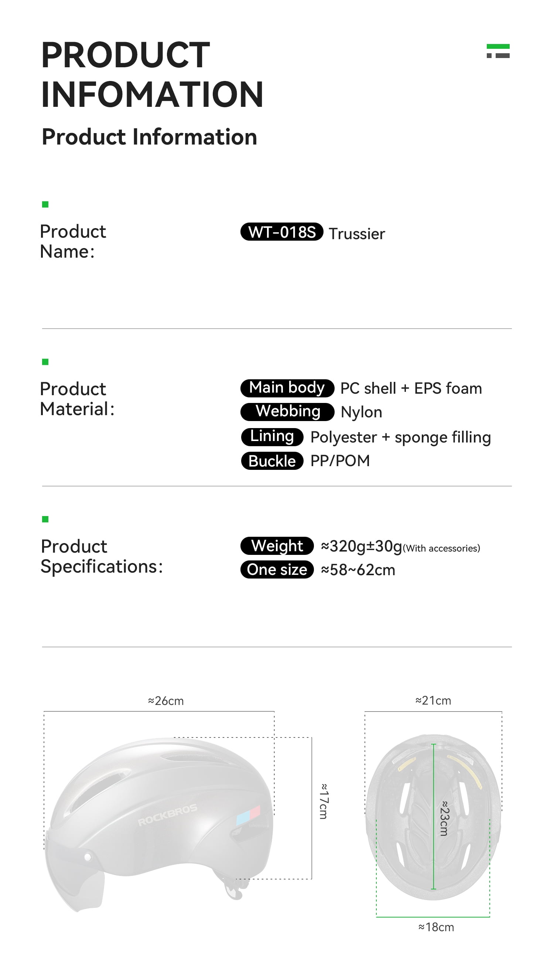This screenshot has width=554, height=980.
Task: Click the green square above Product Material
Action: 45,362
